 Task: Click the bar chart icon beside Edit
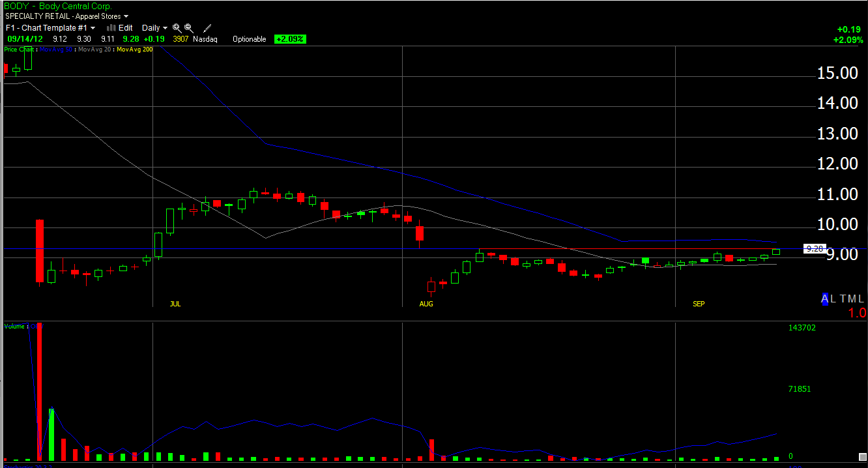click(x=111, y=28)
